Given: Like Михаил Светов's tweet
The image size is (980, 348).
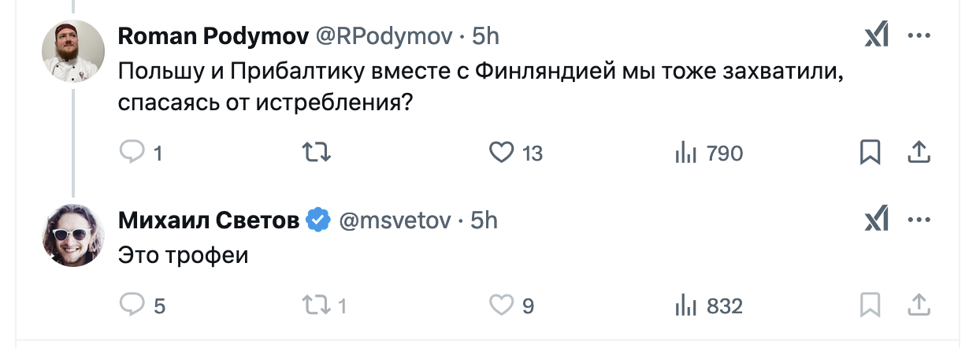Looking at the screenshot, I should pyautogui.click(x=502, y=305).
